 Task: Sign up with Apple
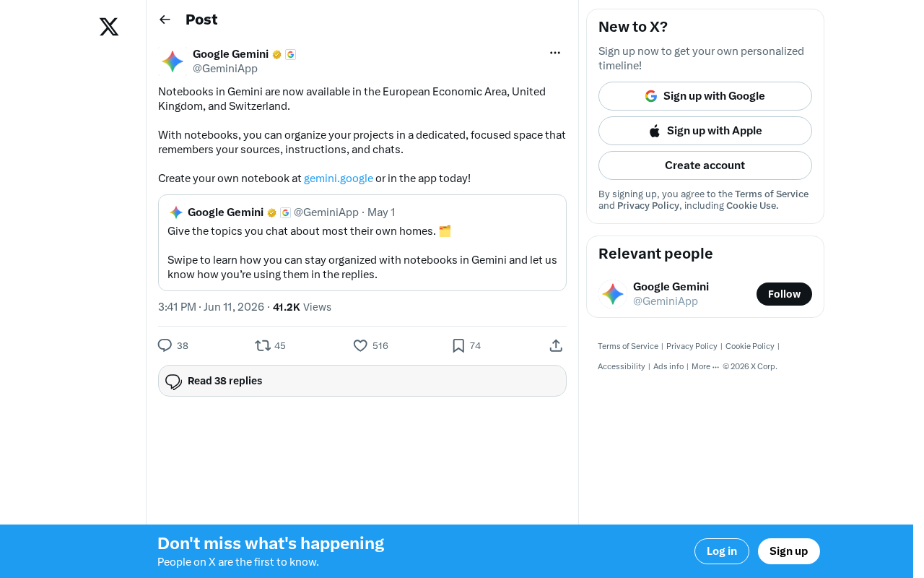point(705,131)
